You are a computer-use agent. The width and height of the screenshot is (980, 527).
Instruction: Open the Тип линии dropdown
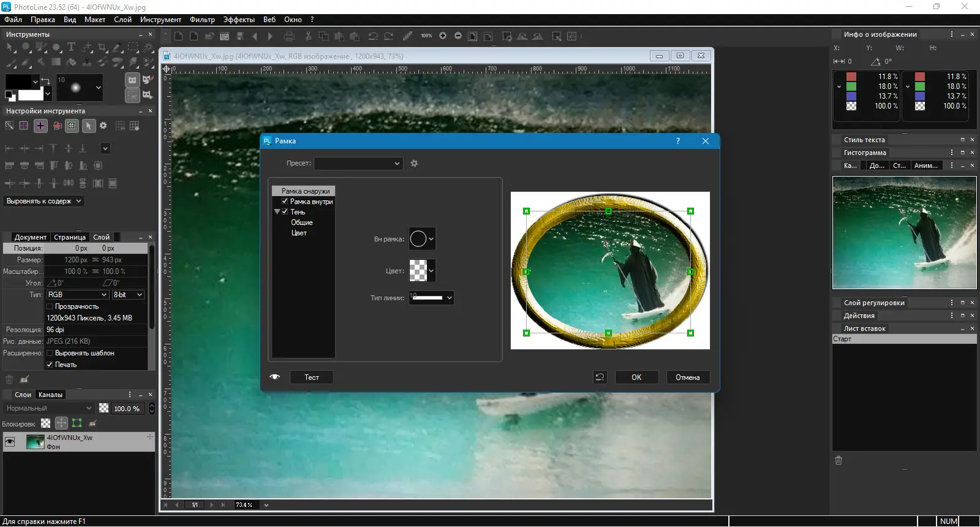point(431,298)
